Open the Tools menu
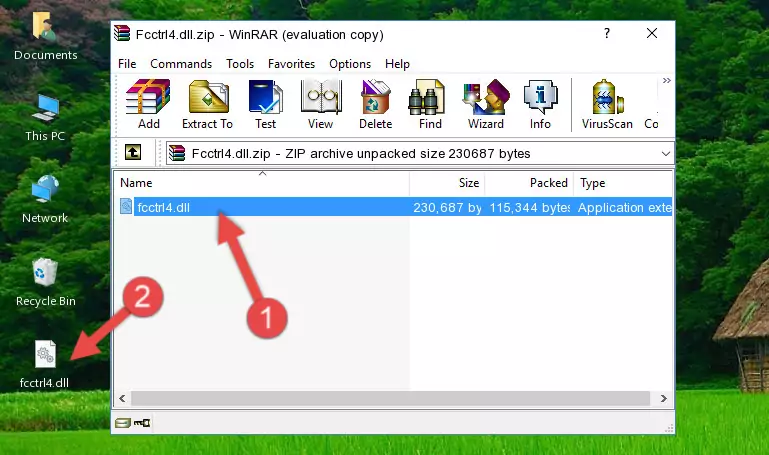The width and height of the screenshot is (769, 455). (x=240, y=64)
